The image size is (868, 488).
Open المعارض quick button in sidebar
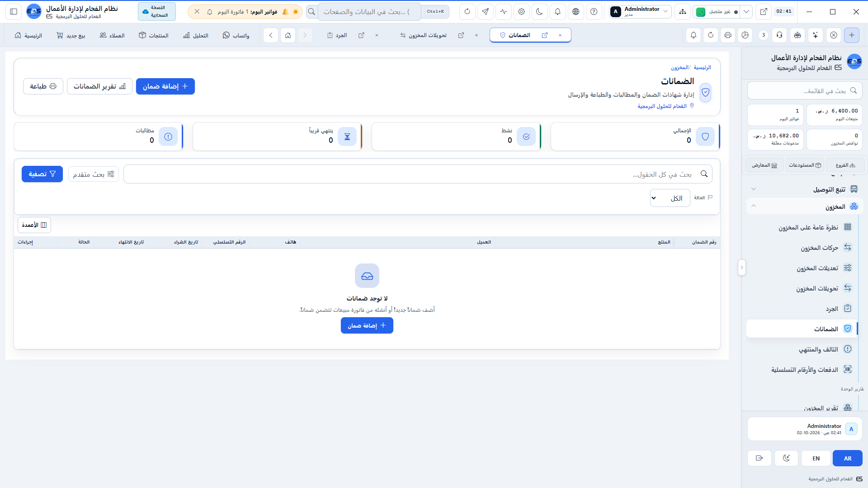coord(764,165)
